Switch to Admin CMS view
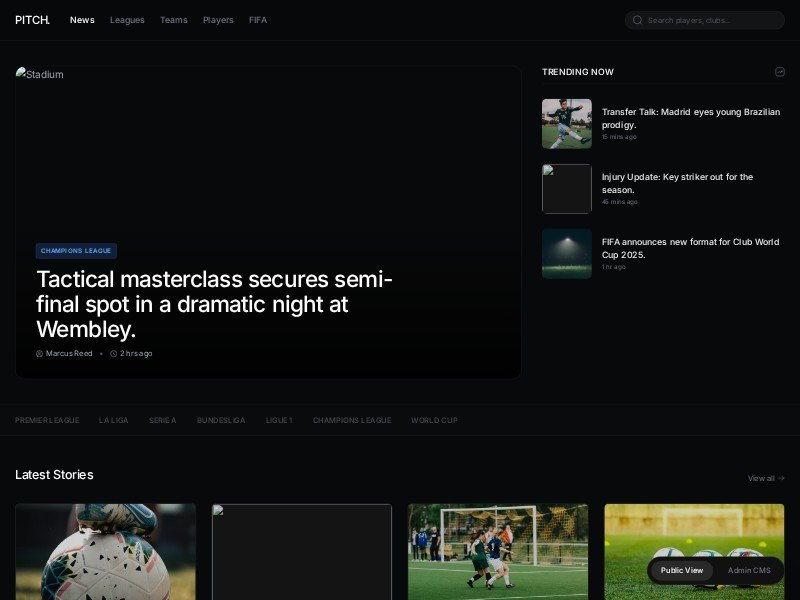This screenshot has width=800, height=600. tap(749, 570)
